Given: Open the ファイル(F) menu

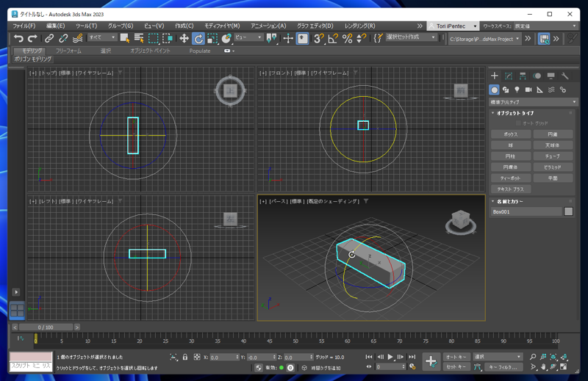Looking at the screenshot, I should (x=24, y=26).
